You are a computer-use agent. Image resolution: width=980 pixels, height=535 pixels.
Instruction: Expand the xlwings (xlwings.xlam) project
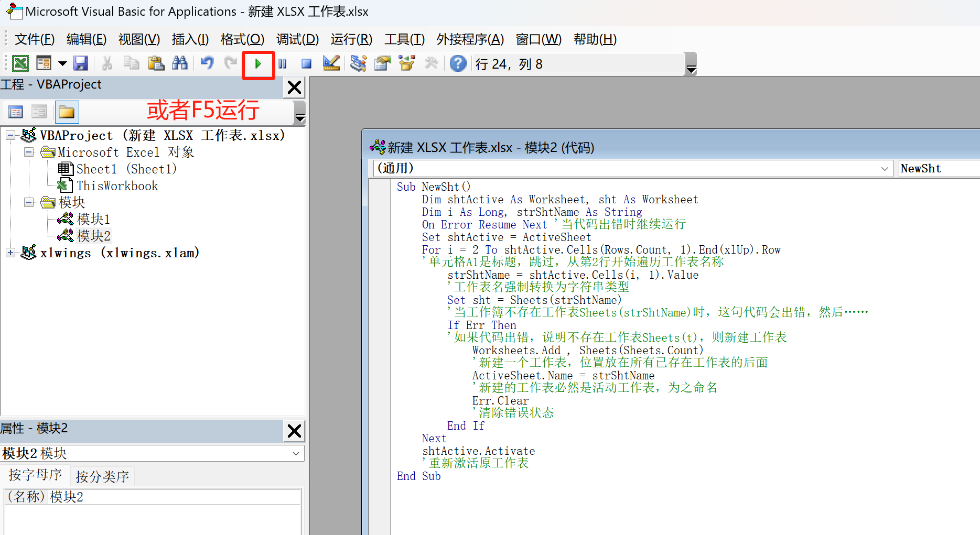10,253
